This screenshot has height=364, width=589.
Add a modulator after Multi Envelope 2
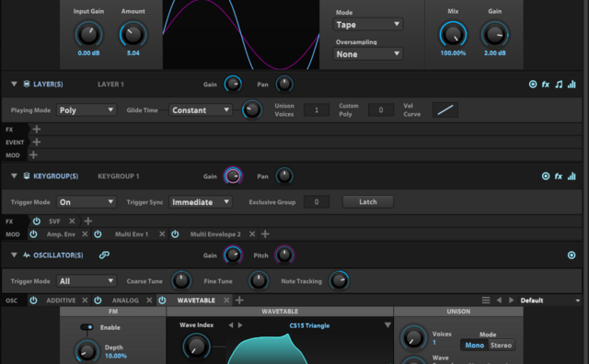click(x=265, y=233)
